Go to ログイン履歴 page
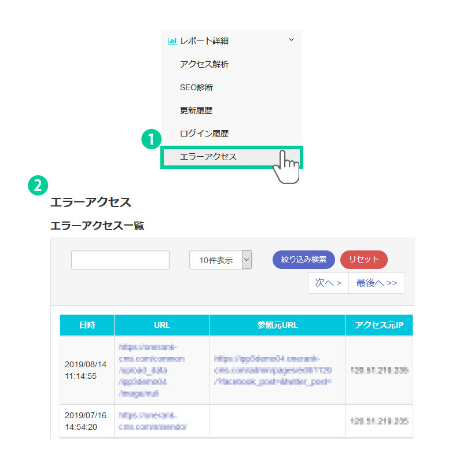The image size is (463, 476). coord(204,134)
